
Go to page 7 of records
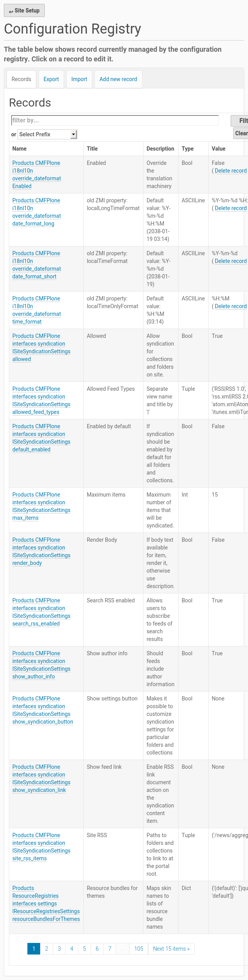110,949
